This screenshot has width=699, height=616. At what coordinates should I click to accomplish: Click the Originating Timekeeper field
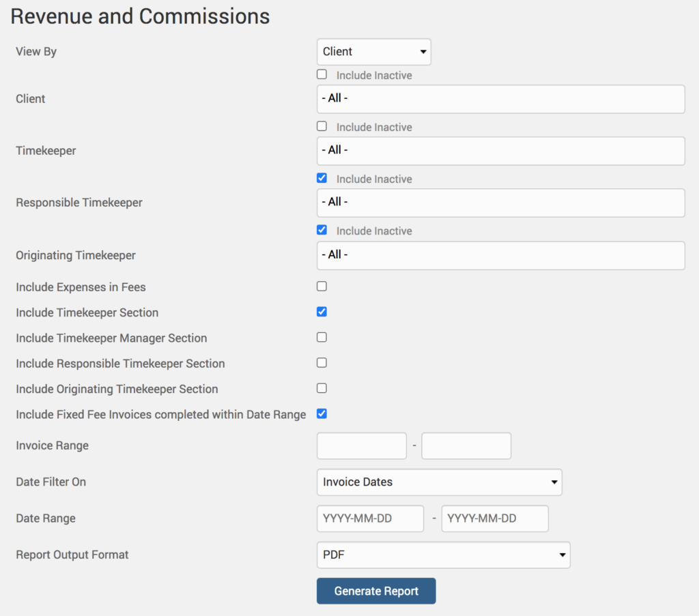coord(500,255)
